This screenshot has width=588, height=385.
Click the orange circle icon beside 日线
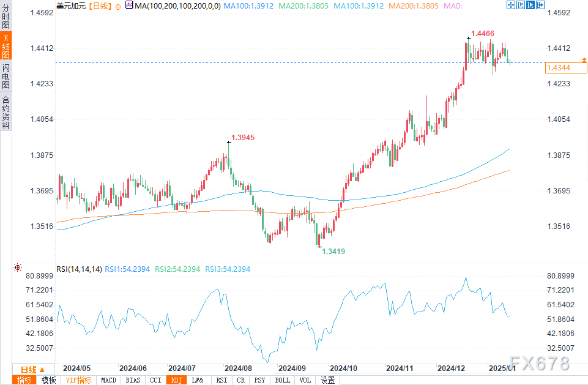coord(118,6)
